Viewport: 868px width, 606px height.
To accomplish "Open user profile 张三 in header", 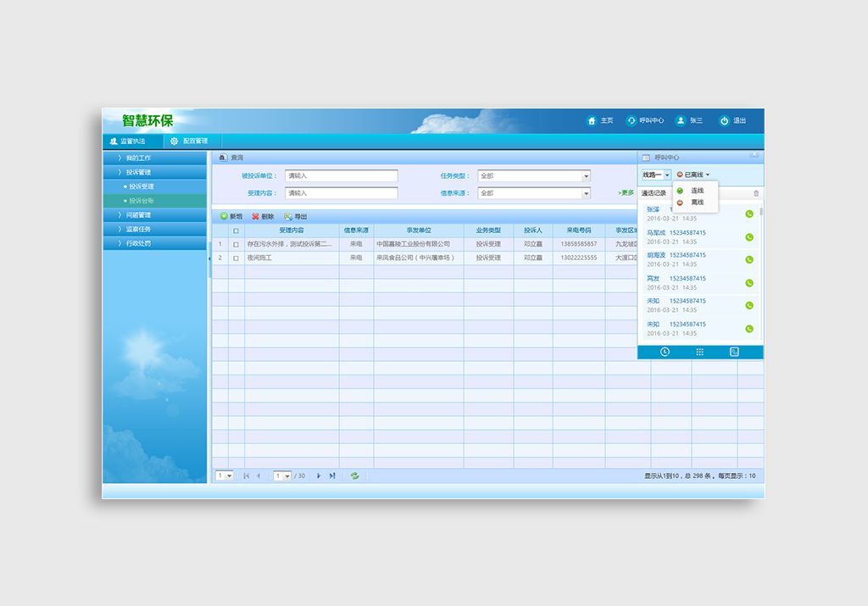I will (681, 120).
